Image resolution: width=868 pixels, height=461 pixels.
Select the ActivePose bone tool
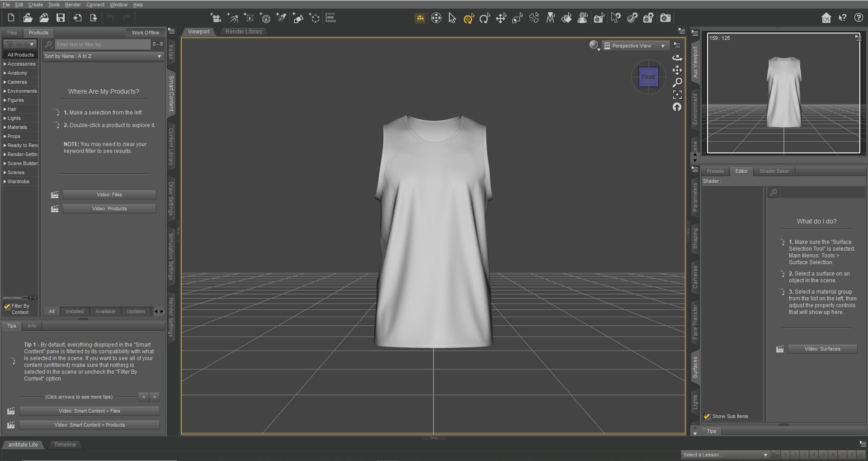pyautogui.click(x=534, y=18)
